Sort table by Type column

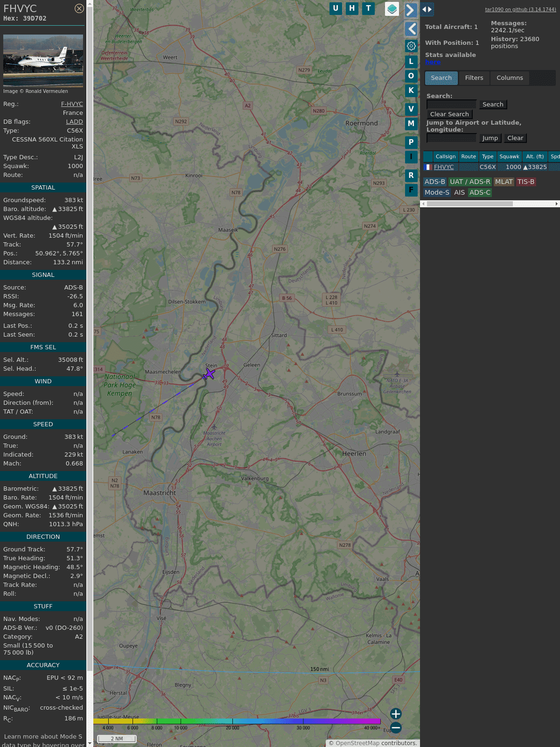pyautogui.click(x=488, y=157)
